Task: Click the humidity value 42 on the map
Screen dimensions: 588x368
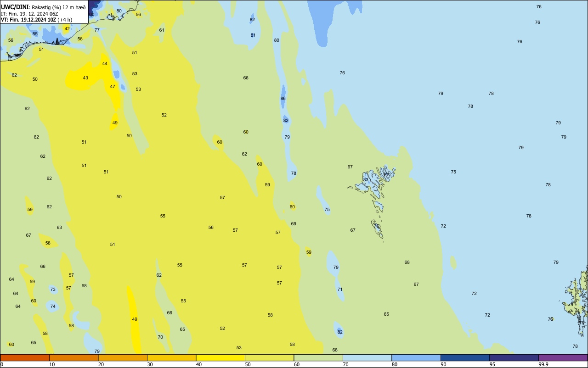Action: tap(67, 29)
